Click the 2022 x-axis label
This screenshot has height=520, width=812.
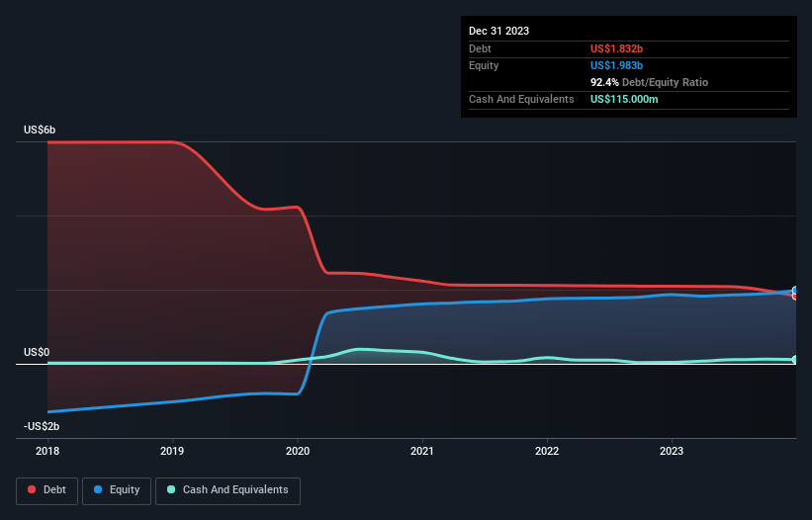tap(547, 451)
